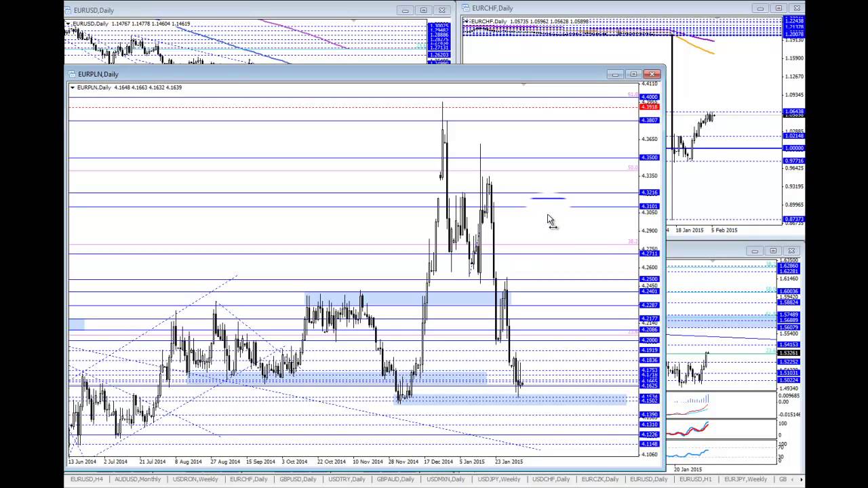Click the 4.1310 price level label
868x488 pixels.
(x=650, y=424)
